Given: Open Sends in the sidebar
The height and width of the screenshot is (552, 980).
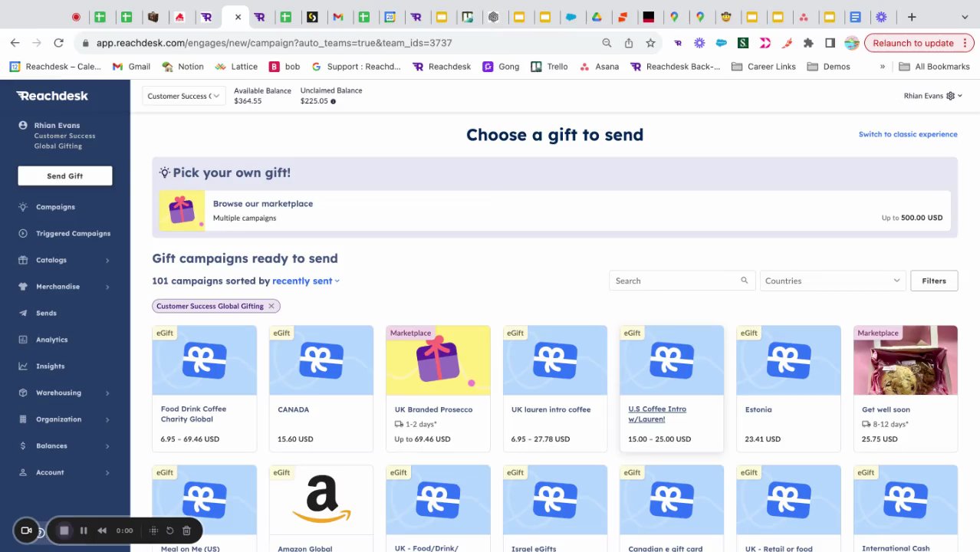Looking at the screenshot, I should click(x=46, y=313).
